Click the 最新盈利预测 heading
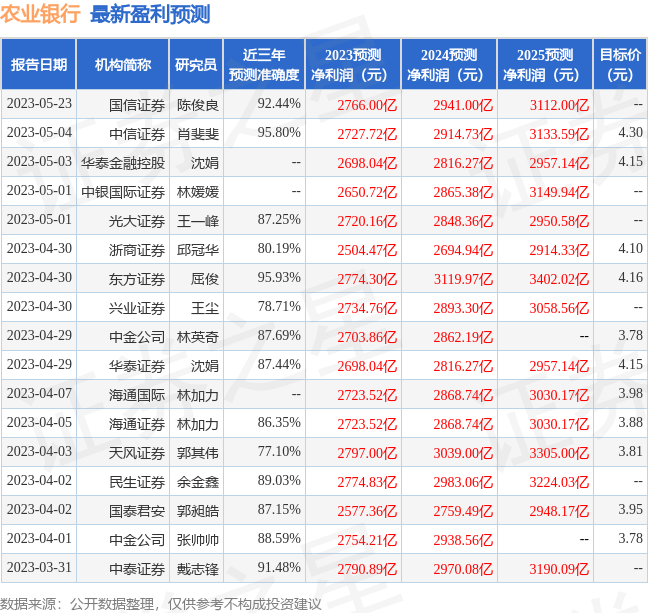Screen dimensions: 648x613 pyautogui.click(x=150, y=15)
